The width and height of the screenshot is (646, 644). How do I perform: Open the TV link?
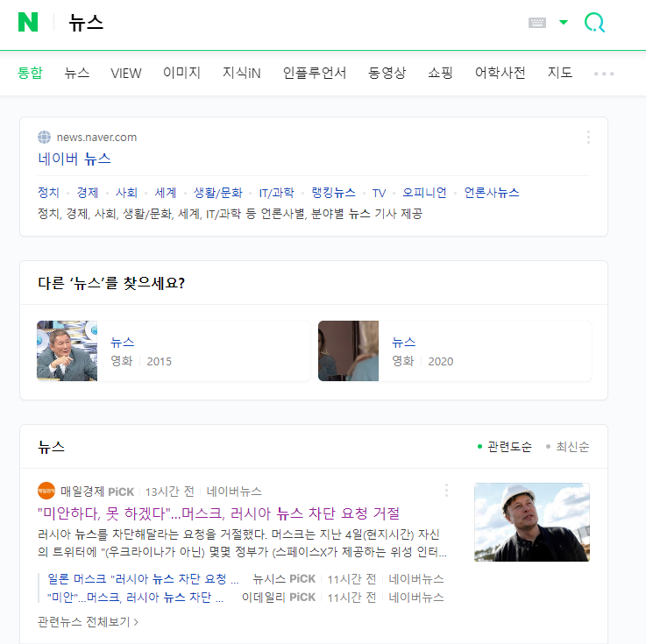pos(379,193)
